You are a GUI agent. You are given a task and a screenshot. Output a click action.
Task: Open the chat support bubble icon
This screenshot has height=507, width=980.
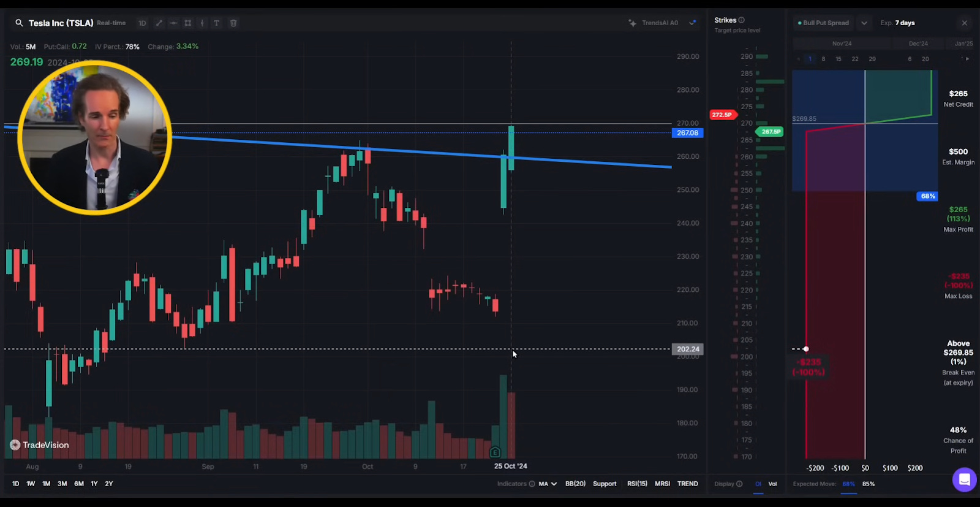[x=964, y=479]
